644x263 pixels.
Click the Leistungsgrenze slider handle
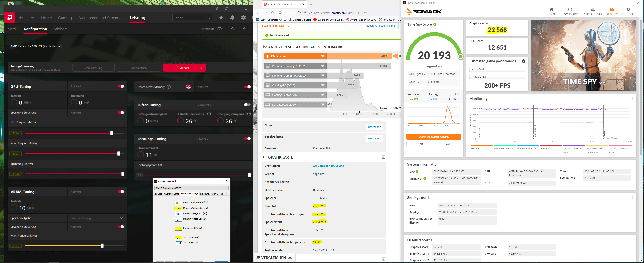[249, 175]
